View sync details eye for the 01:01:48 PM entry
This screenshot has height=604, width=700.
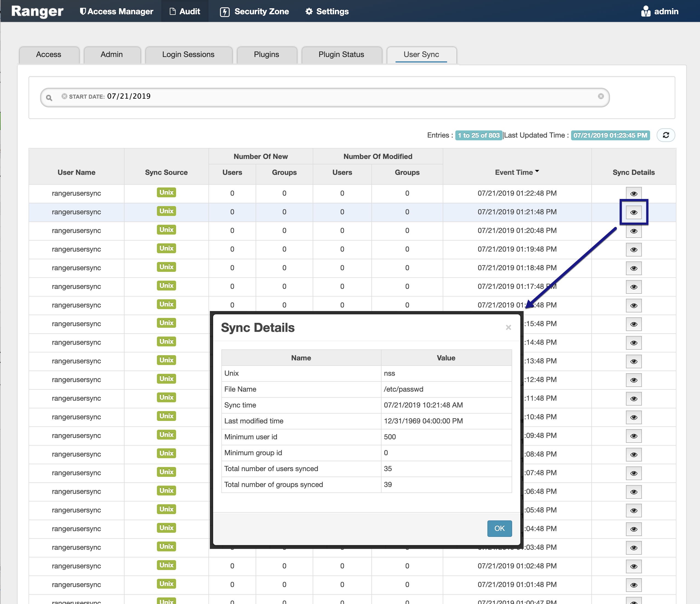[634, 585]
